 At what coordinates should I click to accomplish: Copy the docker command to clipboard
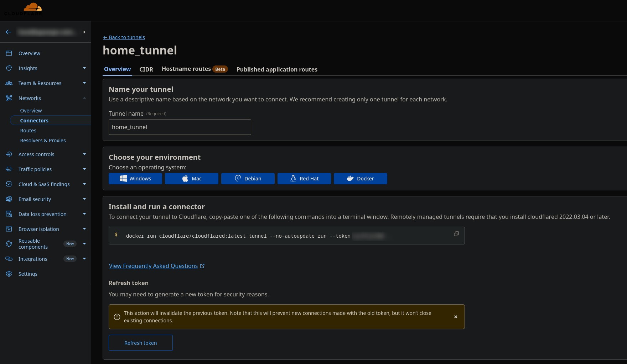[456, 234]
